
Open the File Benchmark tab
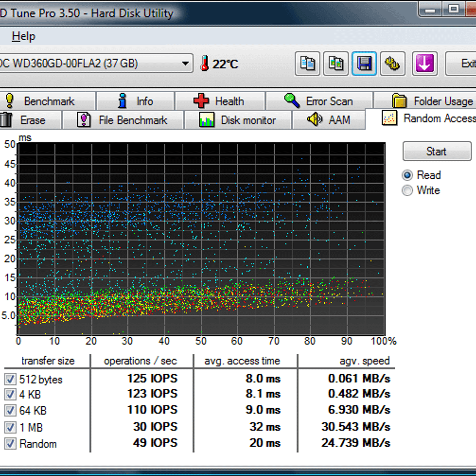(123, 120)
